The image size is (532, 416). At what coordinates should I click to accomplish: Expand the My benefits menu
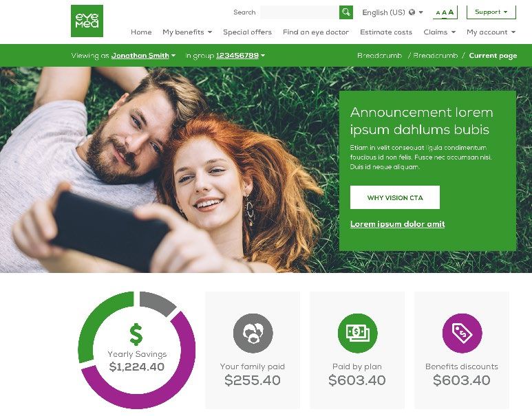187,32
